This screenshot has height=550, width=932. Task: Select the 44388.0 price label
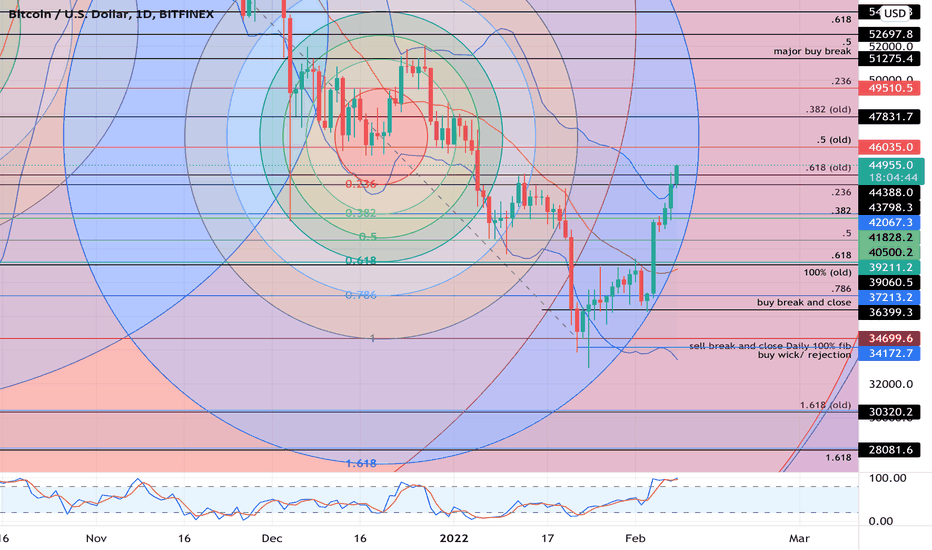pyautogui.click(x=890, y=192)
